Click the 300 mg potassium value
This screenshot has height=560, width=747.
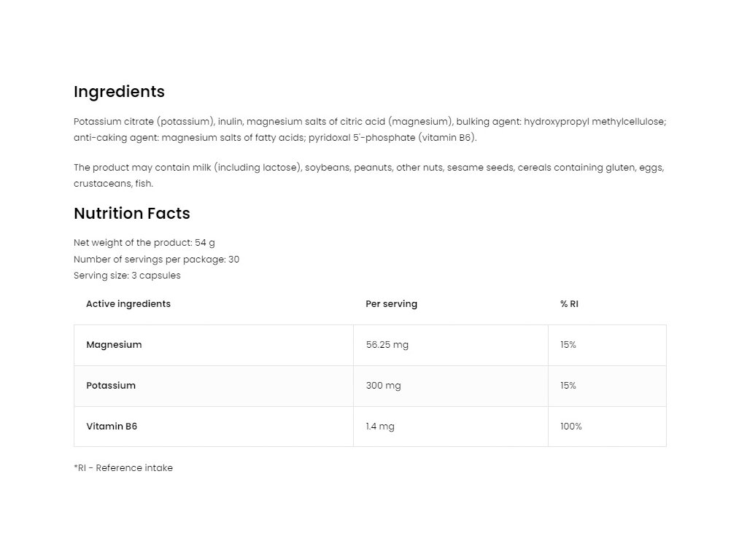pos(383,386)
